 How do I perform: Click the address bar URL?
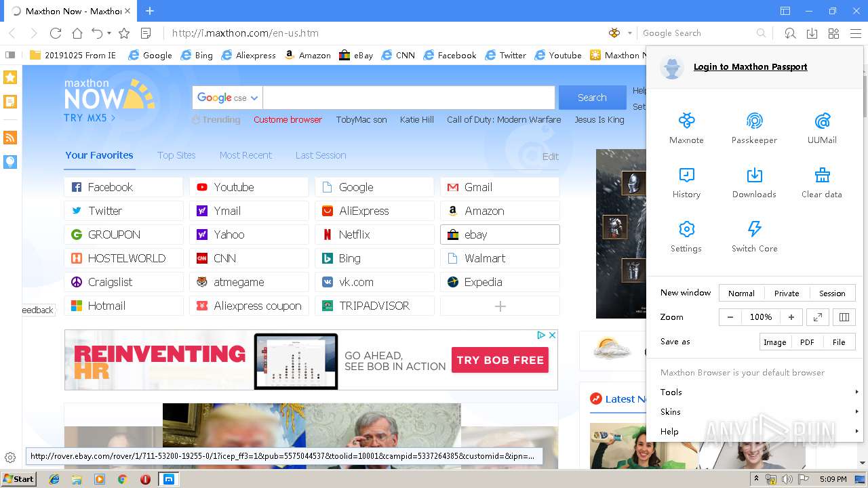coord(245,33)
